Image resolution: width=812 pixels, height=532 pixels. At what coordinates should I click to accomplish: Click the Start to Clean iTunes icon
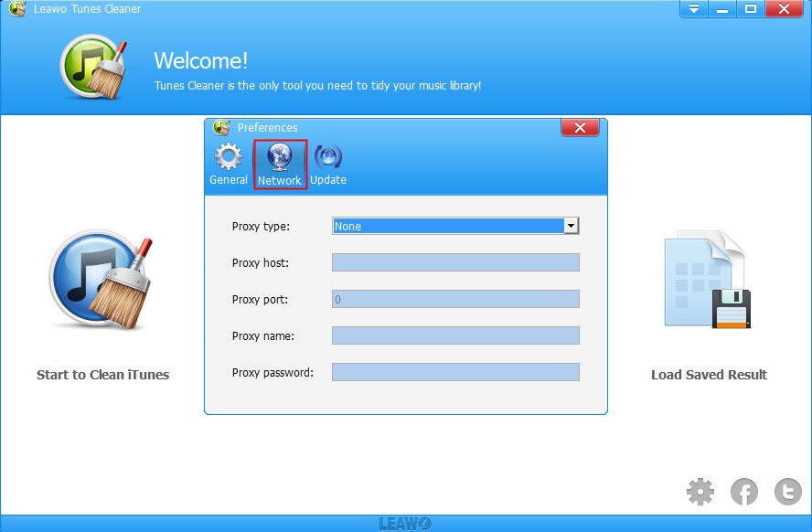click(x=101, y=280)
